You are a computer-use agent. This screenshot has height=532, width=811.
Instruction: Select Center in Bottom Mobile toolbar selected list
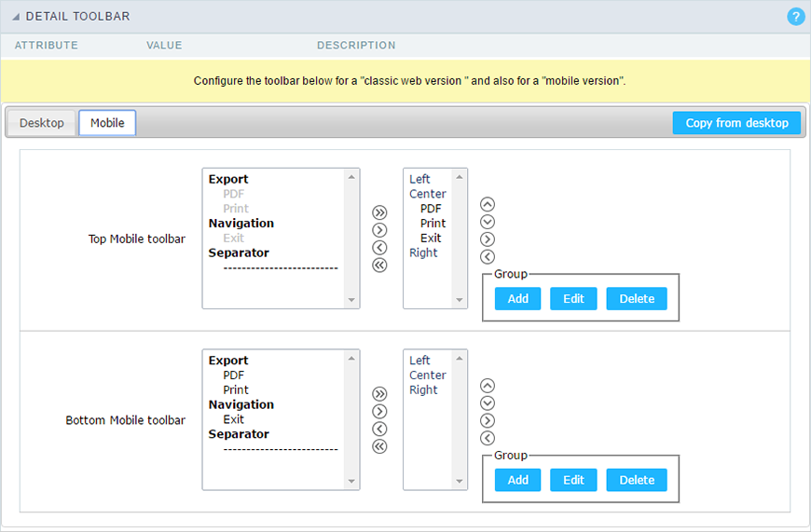point(427,375)
